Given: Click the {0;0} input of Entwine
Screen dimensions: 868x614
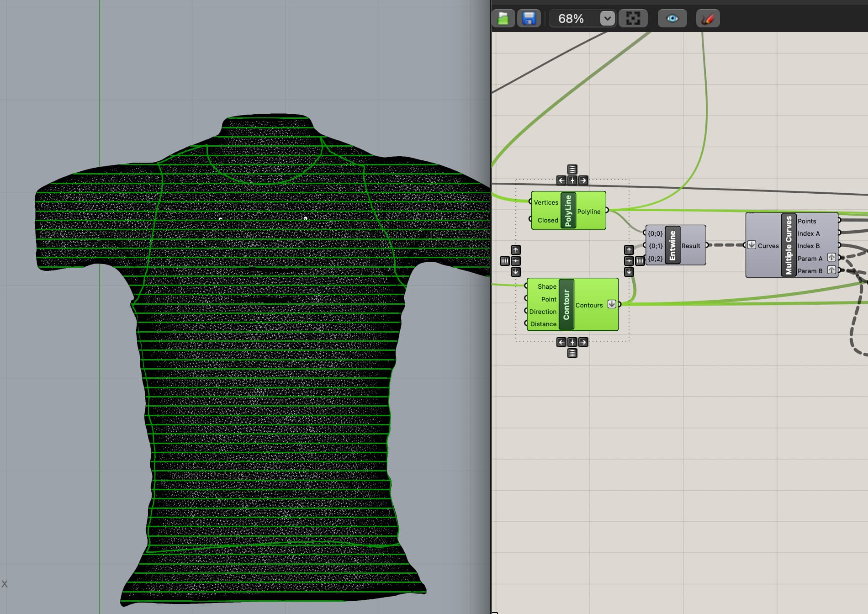Looking at the screenshot, I should pos(655,233).
